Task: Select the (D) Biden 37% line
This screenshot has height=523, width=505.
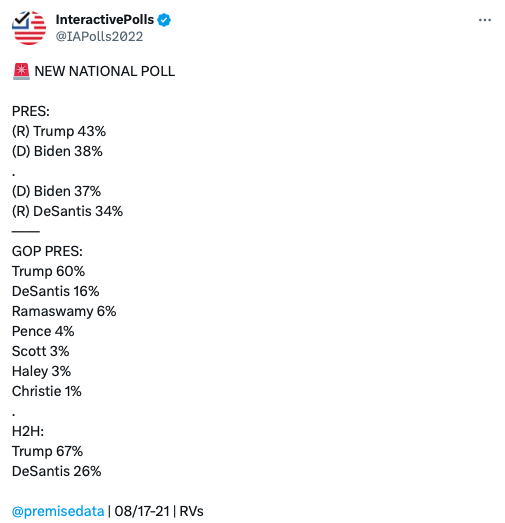Action: [x=56, y=191]
